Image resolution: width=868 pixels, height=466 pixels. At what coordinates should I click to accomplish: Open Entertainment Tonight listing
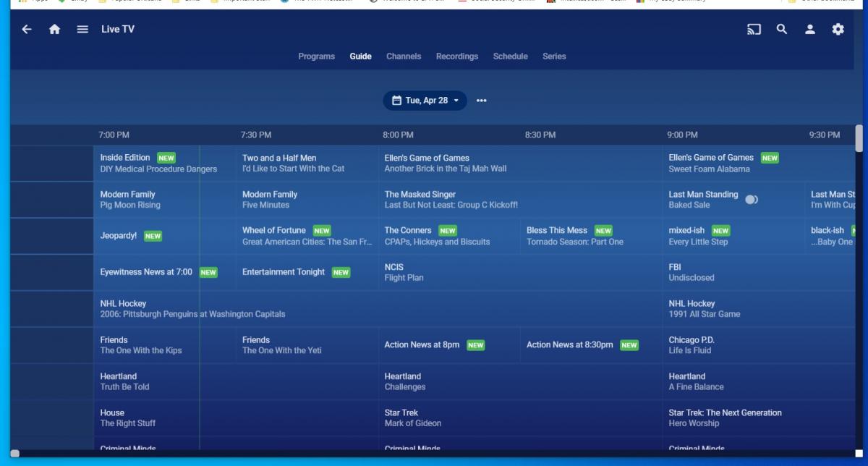(307, 272)
